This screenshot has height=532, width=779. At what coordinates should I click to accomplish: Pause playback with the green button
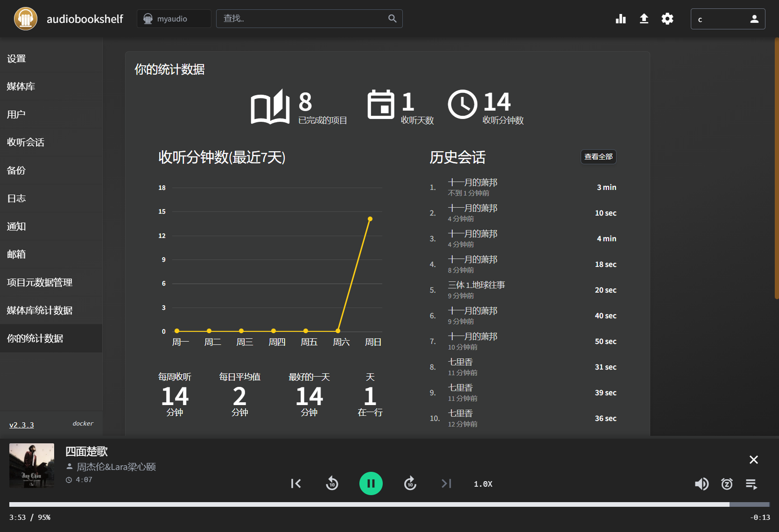(371, 483)
